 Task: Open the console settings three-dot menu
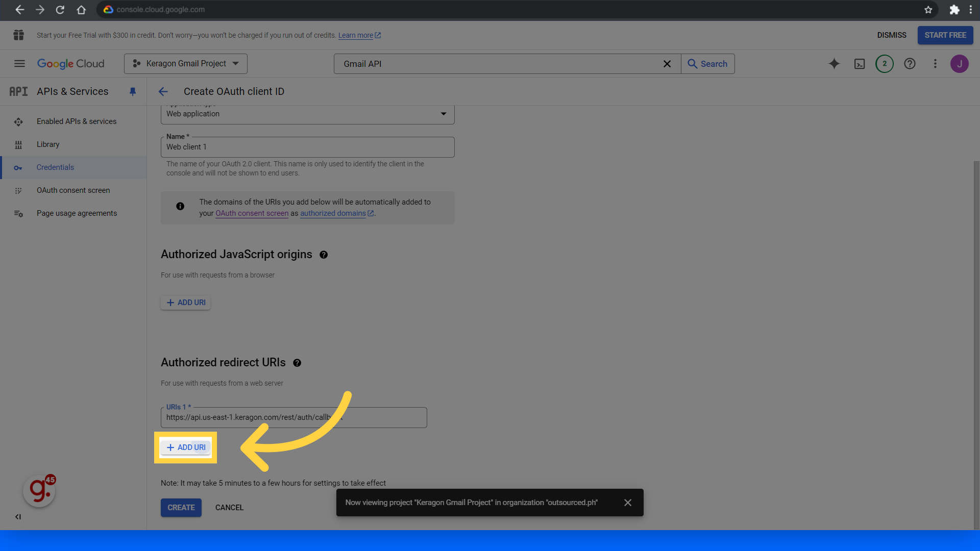point(935,64)
